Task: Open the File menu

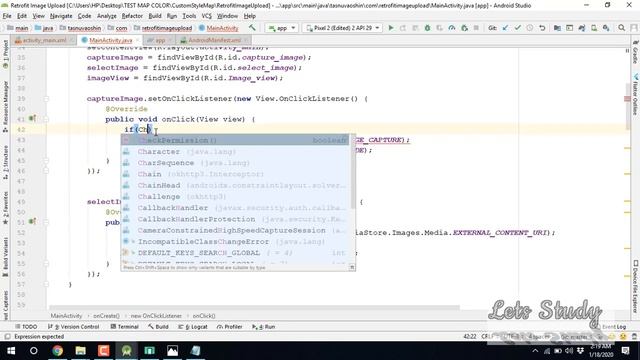Action: (x=7, y=16)
